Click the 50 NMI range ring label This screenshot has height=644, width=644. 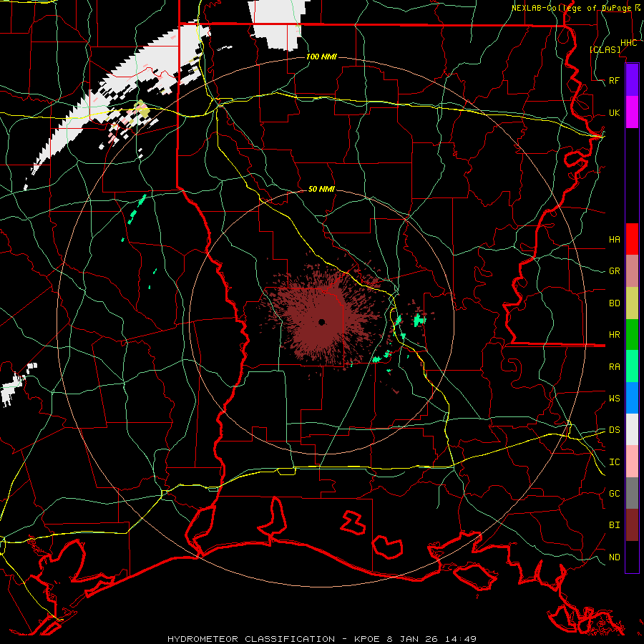(321, 189)
